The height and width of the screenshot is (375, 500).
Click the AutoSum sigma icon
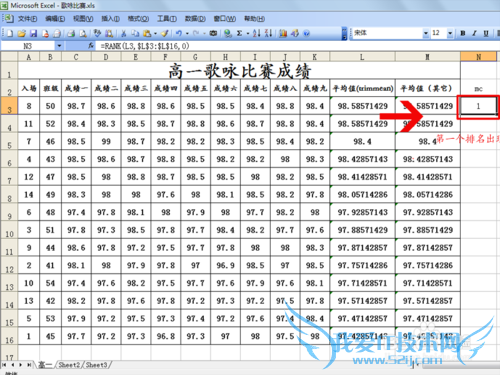(239, 33)
